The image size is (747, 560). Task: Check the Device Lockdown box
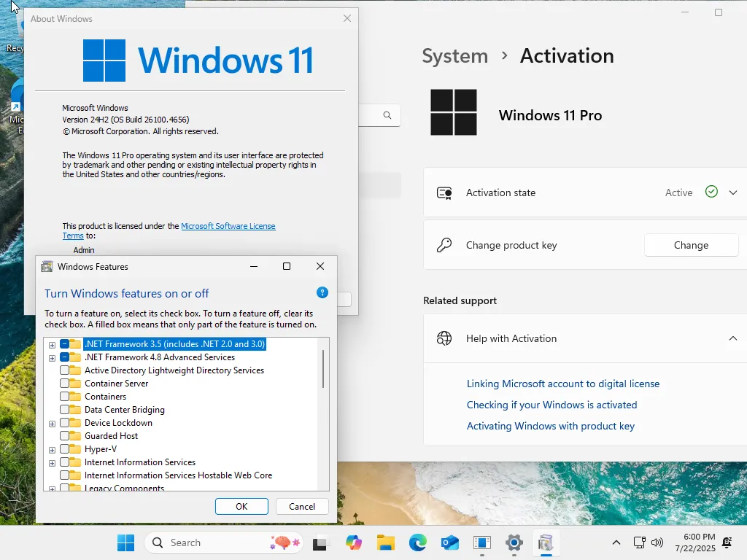click(x=64, y=422)
